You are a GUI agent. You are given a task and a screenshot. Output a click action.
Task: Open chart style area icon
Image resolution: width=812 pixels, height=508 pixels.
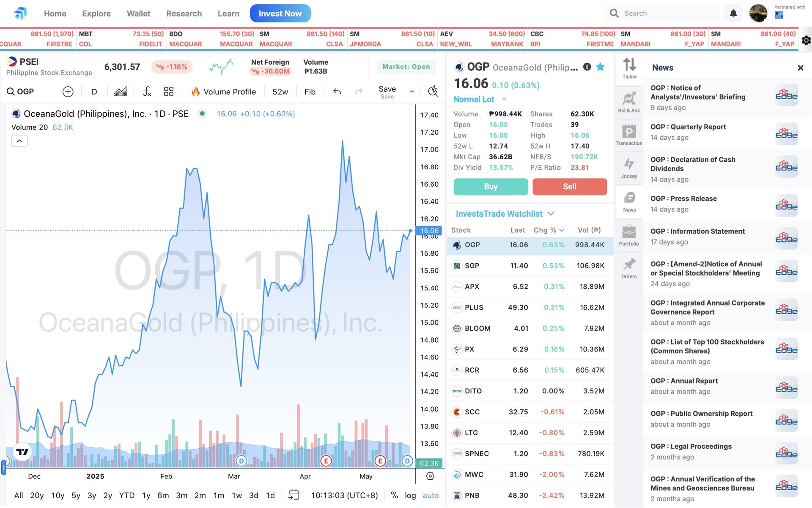[121, 91]
